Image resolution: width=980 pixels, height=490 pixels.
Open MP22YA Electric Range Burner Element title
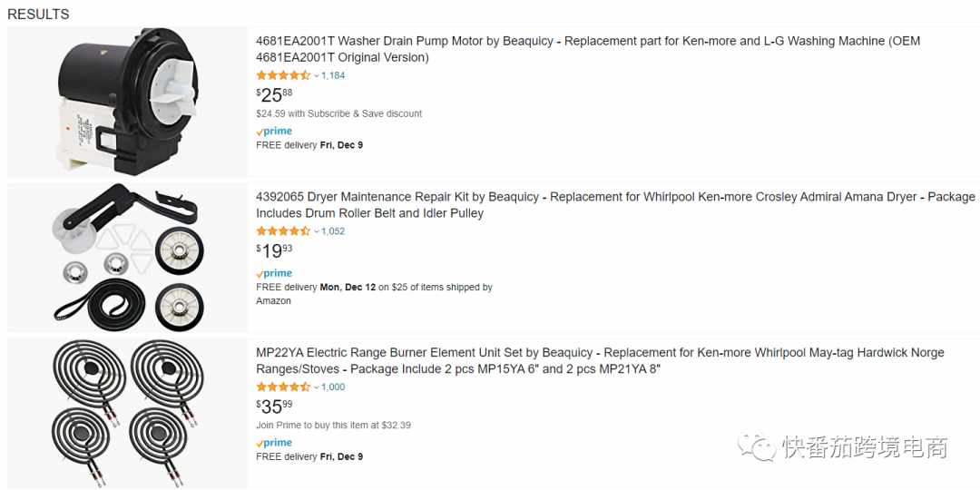point(600,360)
